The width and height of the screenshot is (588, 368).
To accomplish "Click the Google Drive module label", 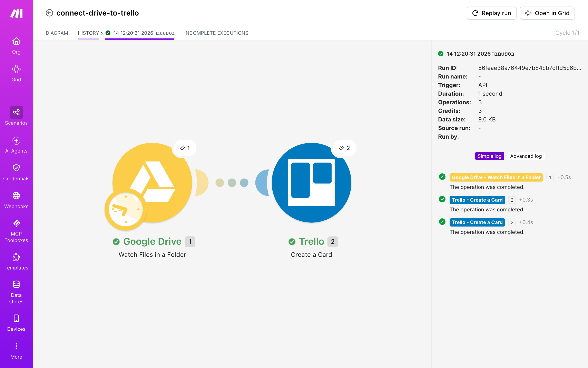I will [x=152, y=241].
